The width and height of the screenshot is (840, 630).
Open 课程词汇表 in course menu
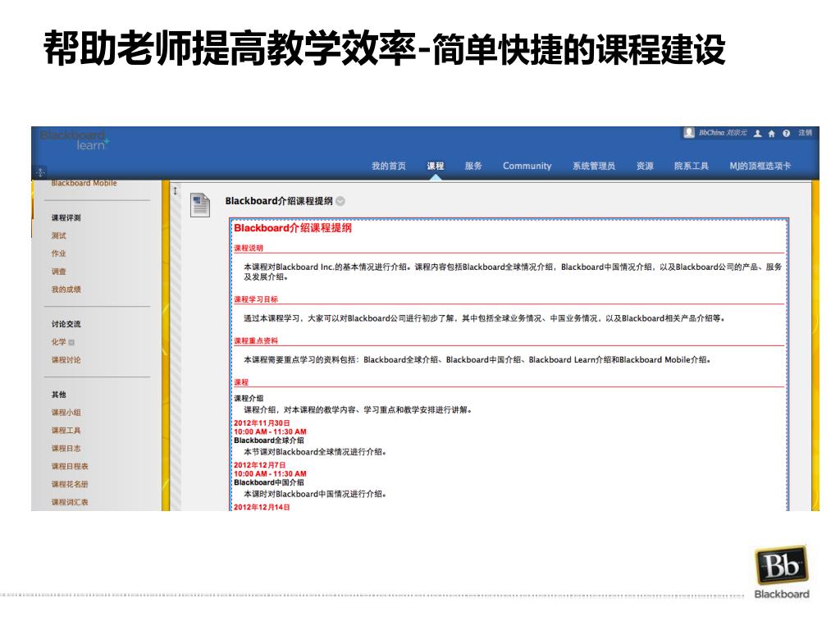[71, 502]
